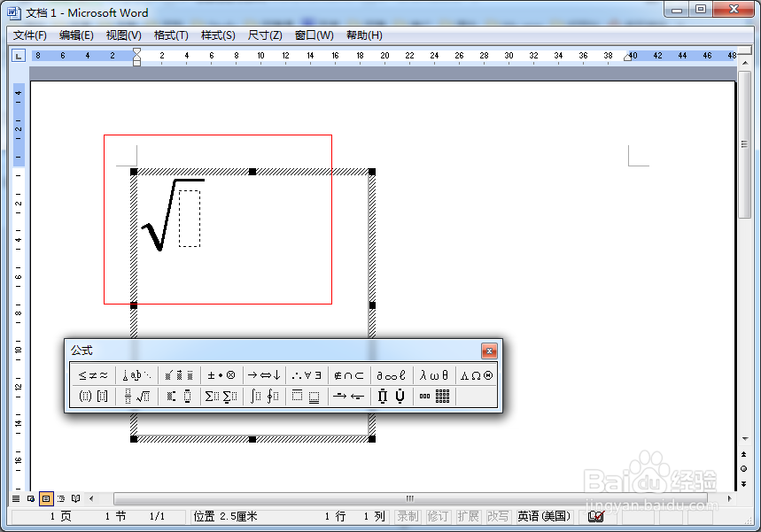The height and width of the screenshot is (532, 761).
Task: Click the horizontal scrollbar right arrow
Action: tap(729, 498)
